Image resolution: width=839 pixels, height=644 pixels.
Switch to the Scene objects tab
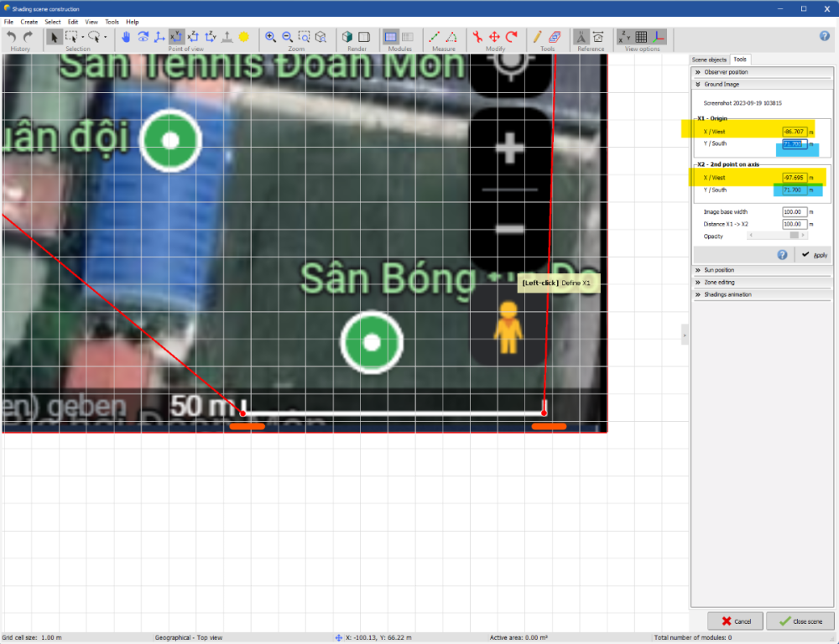point(709,60)
